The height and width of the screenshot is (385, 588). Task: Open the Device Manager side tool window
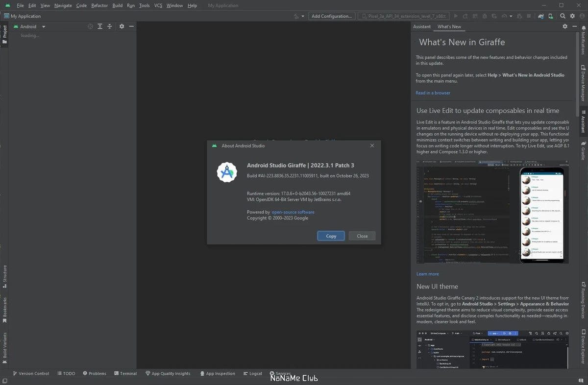[583, 83]
